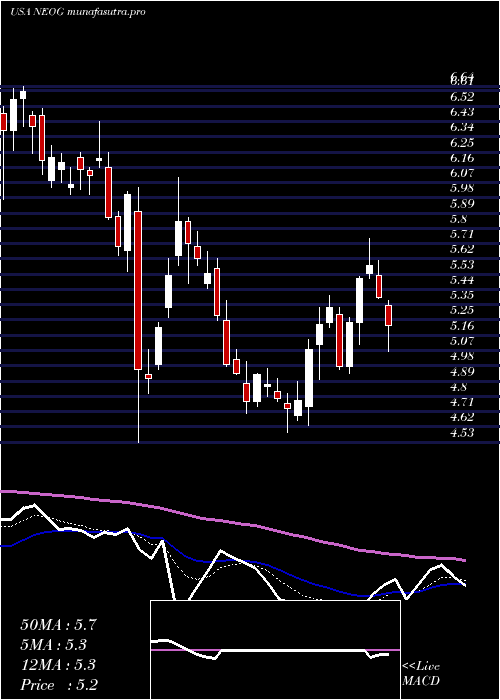
Task: Click the 5.98 price axis label
Action: (462, 188)
